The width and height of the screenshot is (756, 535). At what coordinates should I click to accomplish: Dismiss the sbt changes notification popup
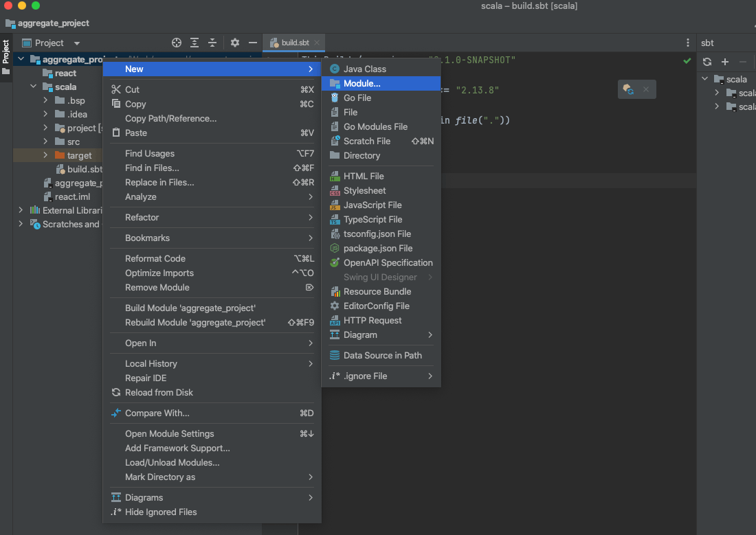(x=646, y=89)
